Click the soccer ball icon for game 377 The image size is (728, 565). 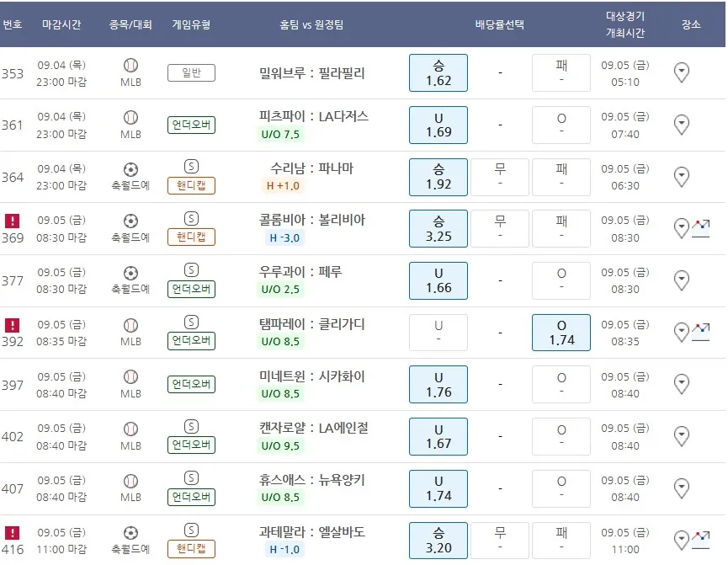130,273
